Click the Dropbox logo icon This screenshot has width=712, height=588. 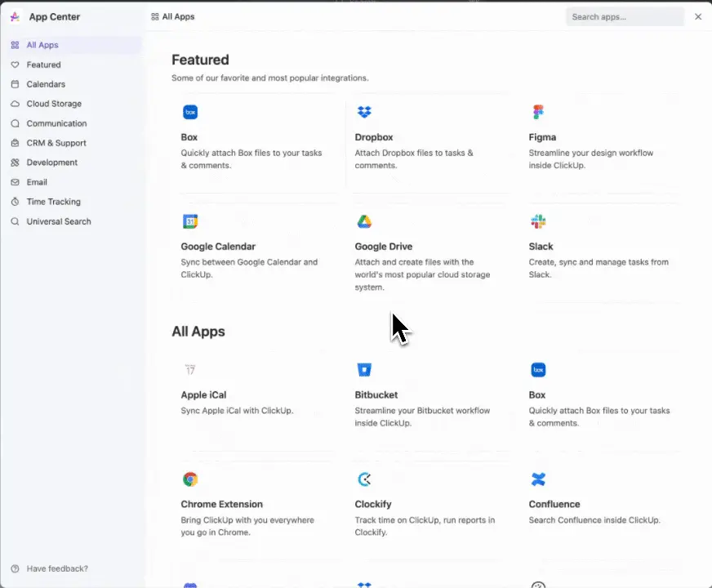pos(364,112)
